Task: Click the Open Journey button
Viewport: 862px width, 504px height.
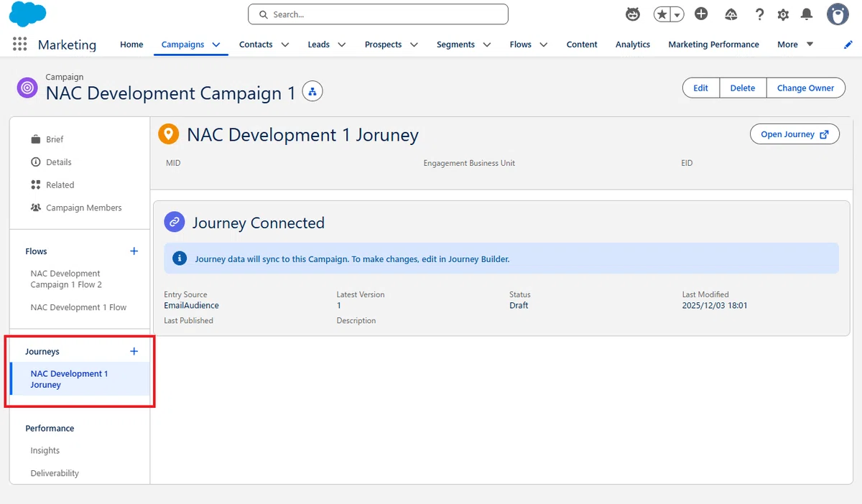Action: 794,134
